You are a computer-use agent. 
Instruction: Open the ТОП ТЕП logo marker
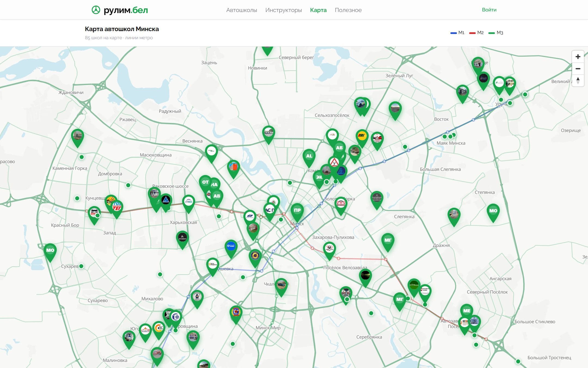pos(117,208)
